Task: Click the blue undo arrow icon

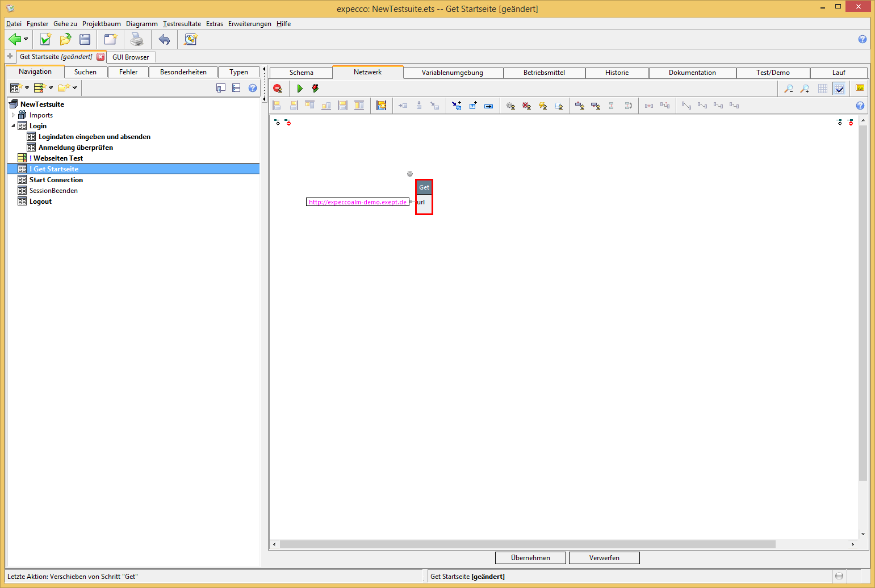Action: click(x=164, y=39)
